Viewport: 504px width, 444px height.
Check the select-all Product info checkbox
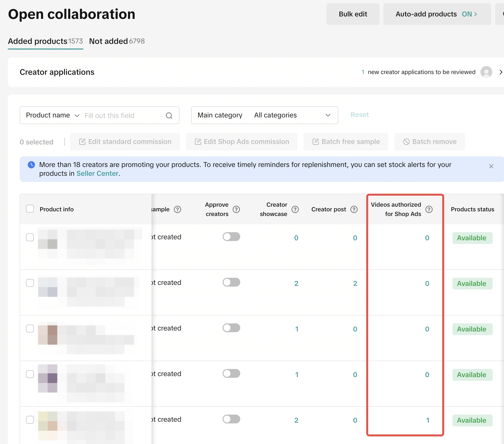pyautogui.click(x=30, y=209)
